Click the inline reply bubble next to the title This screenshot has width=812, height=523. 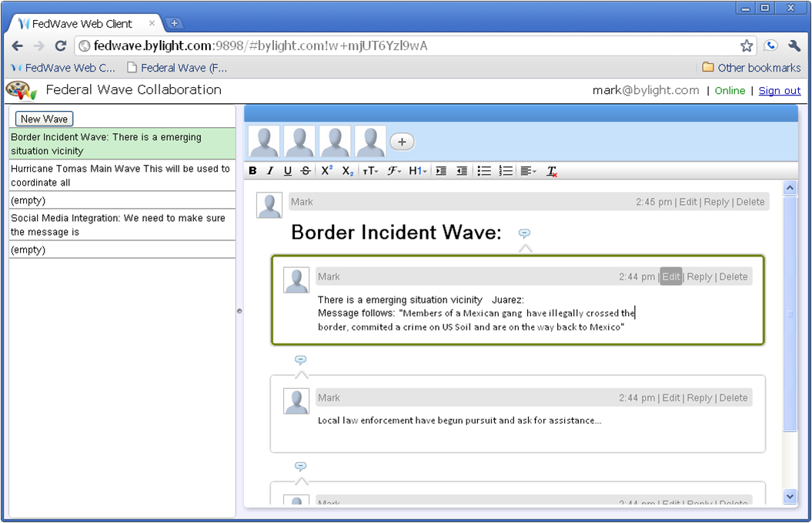(x=524, y=233)
